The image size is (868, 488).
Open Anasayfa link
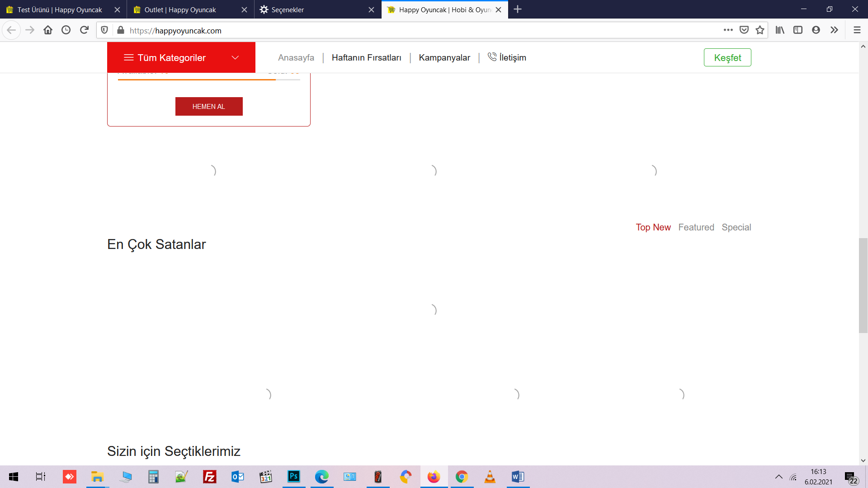pyautogui.click(x=296, y=57)
